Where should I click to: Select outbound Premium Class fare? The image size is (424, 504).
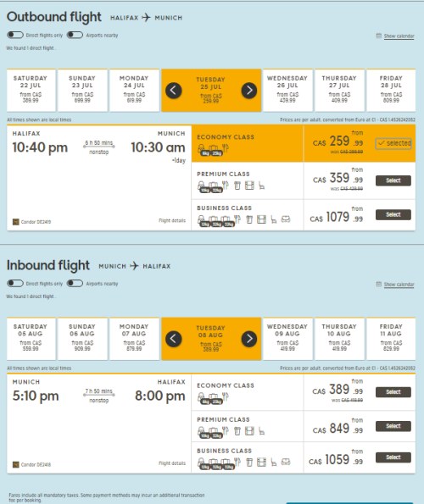[x=393, y=180]
